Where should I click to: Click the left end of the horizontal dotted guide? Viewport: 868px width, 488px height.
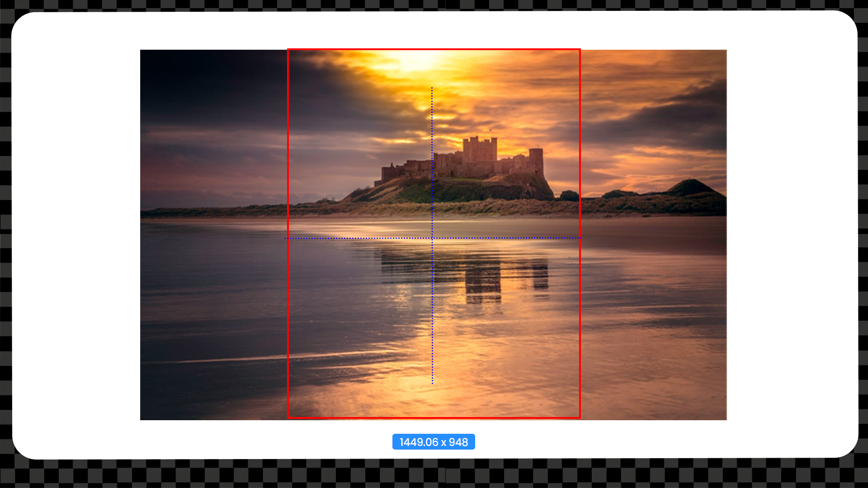(x=285, y=238)
